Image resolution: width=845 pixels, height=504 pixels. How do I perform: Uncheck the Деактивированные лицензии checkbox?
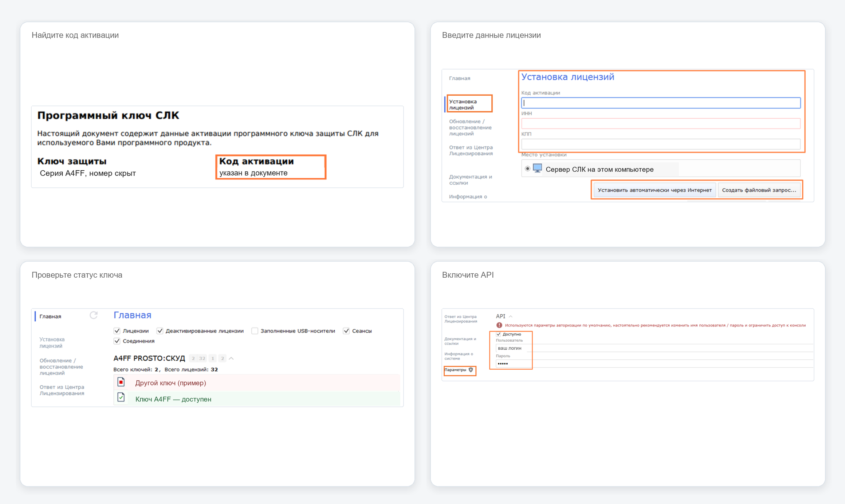pos(160,331)
